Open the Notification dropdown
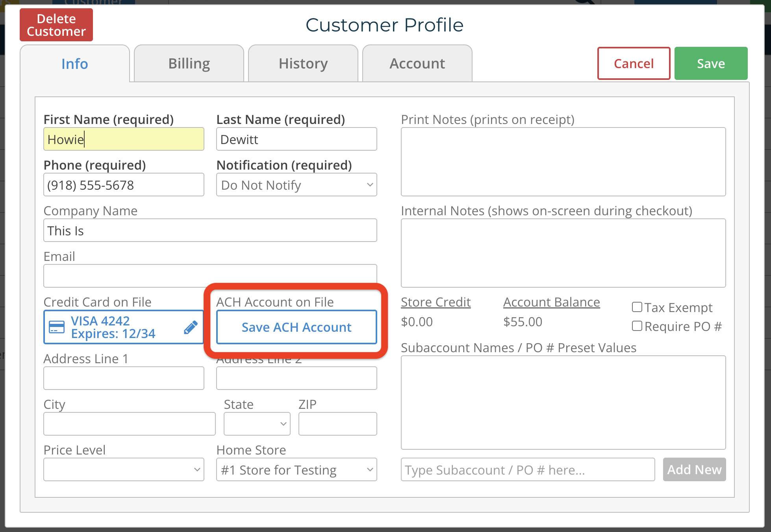This screenshot has height=532, width=771. click(x=296, y=185)
